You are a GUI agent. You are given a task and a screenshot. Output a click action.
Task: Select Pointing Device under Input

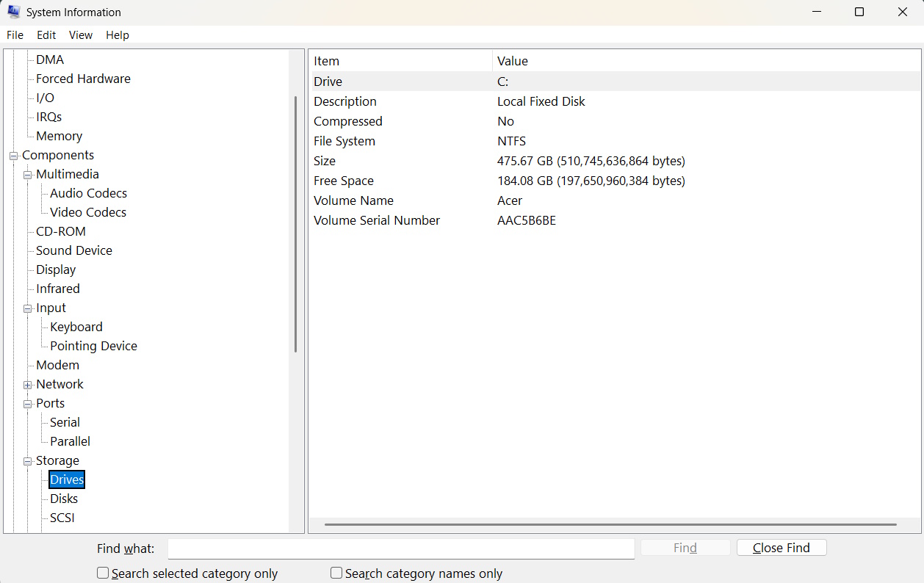93,347
